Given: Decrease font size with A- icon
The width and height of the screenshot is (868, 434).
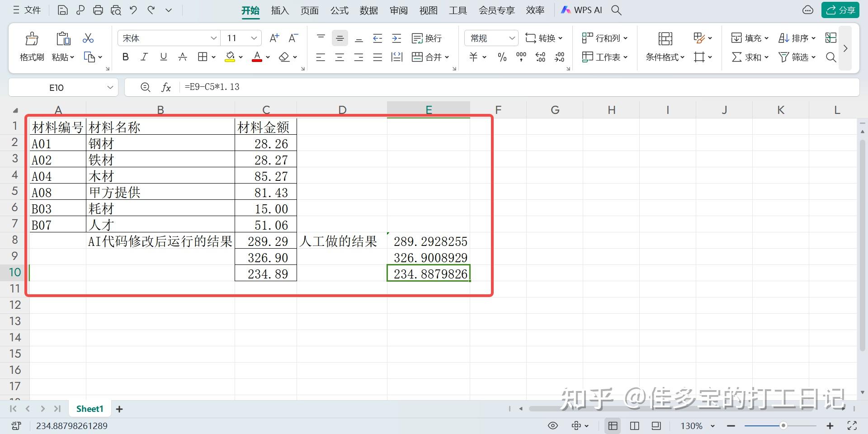Looking at the screenshot, I should 293,38.
